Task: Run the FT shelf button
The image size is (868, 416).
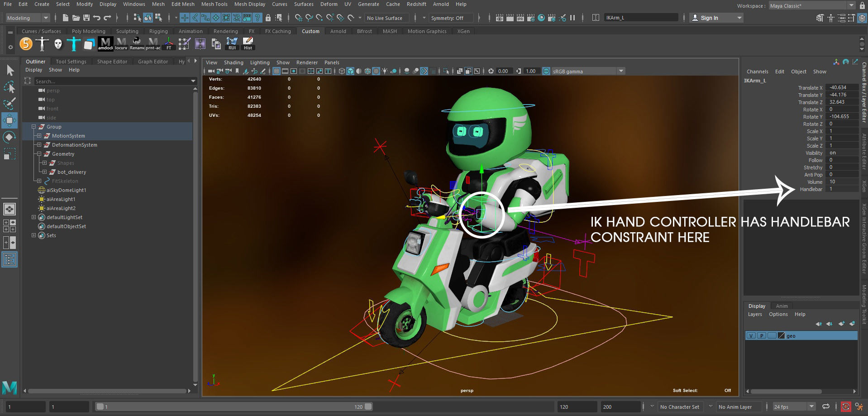Action: [169, 43]
